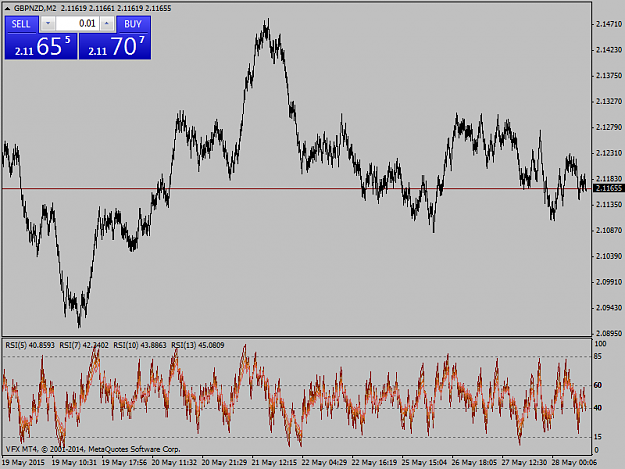Click the RSI level 15 label
The image size is (625, 469).
598,437
